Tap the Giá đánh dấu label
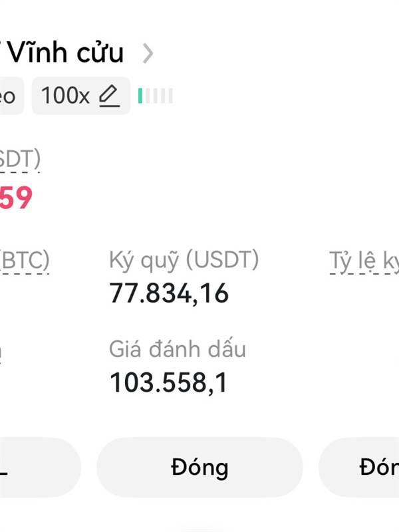The image size is (399, 532). (x=177, y=348)
